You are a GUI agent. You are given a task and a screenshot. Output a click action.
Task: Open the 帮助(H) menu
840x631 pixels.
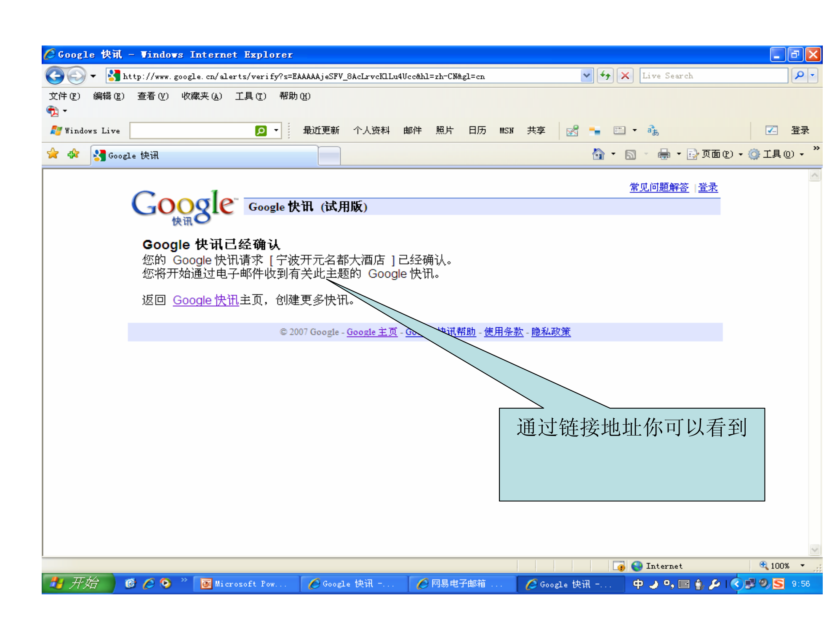pos(295,96)
